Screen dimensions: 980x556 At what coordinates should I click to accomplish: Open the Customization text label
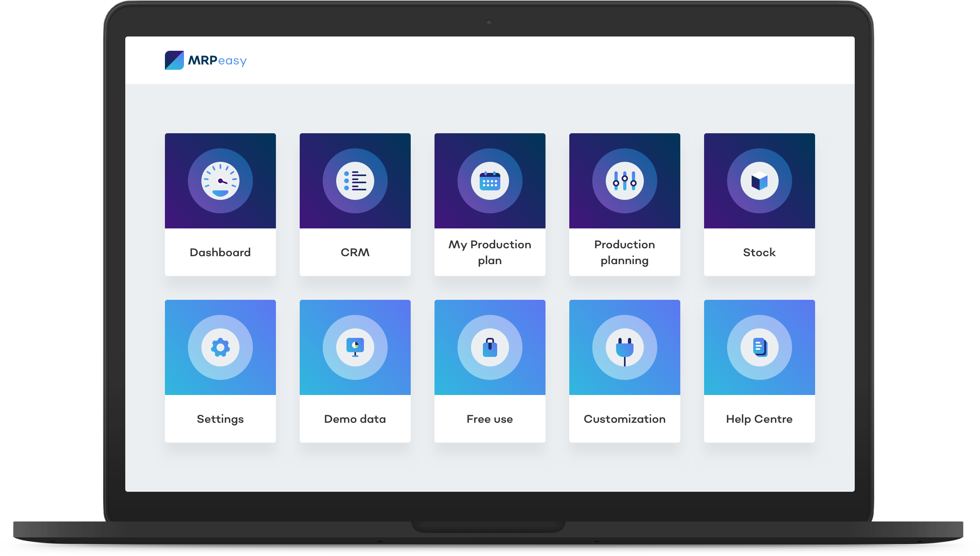click(625, 419)
